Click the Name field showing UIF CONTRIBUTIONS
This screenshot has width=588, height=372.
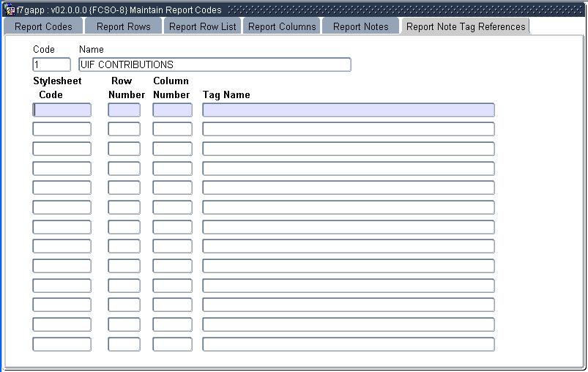coord(215,64)
